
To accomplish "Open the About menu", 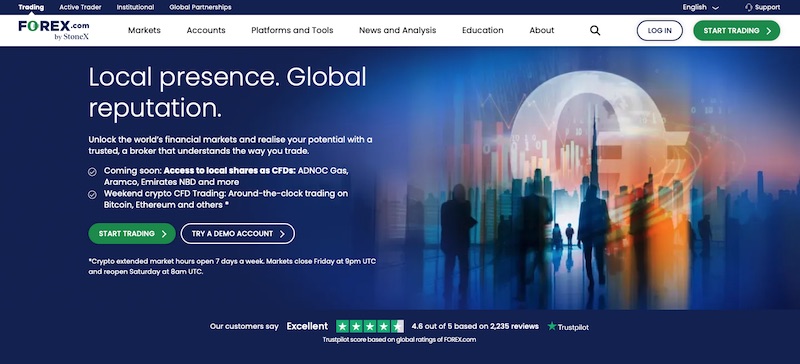I will point(542,31).
